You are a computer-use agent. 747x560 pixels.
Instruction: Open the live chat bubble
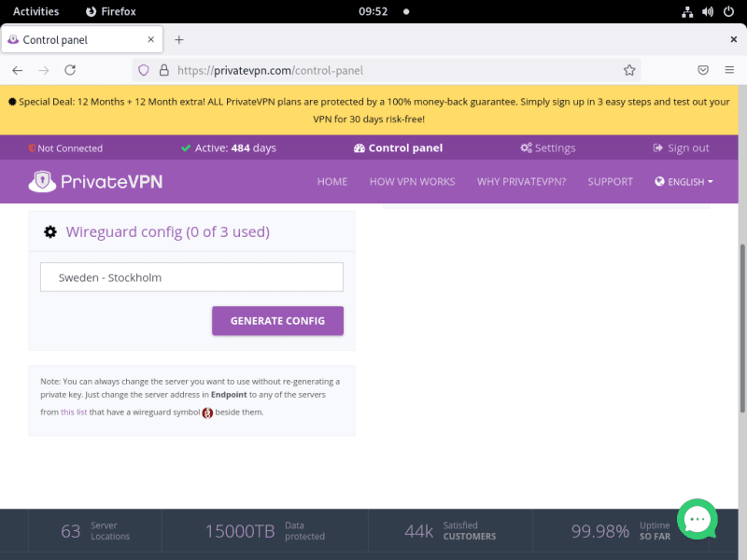[698, 519]
